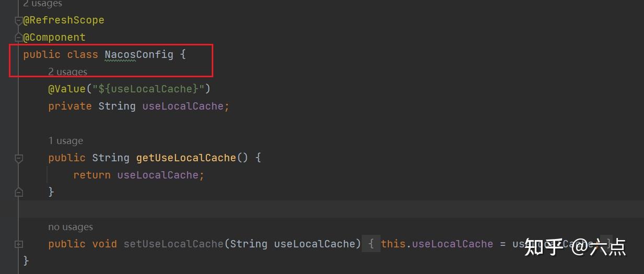Click fold end marker below return statement
This screenshot has width=644, height=274.
coord(19,192)
